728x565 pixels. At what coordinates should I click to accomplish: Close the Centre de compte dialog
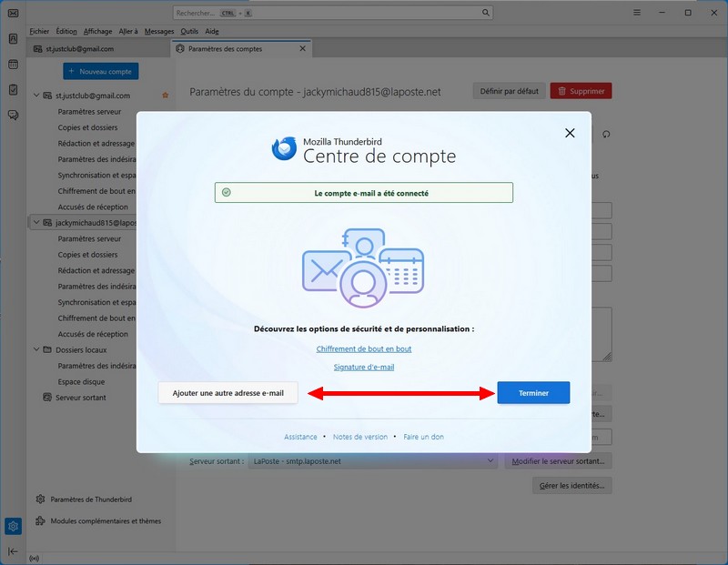coord(570,133)
